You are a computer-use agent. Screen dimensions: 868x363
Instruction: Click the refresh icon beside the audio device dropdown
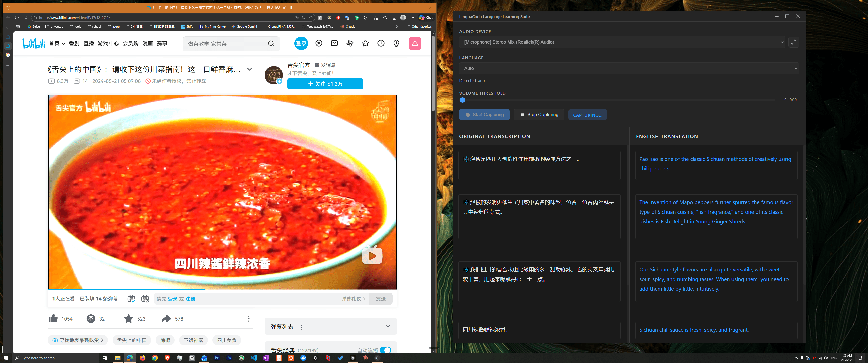click(x=794, y=42)
